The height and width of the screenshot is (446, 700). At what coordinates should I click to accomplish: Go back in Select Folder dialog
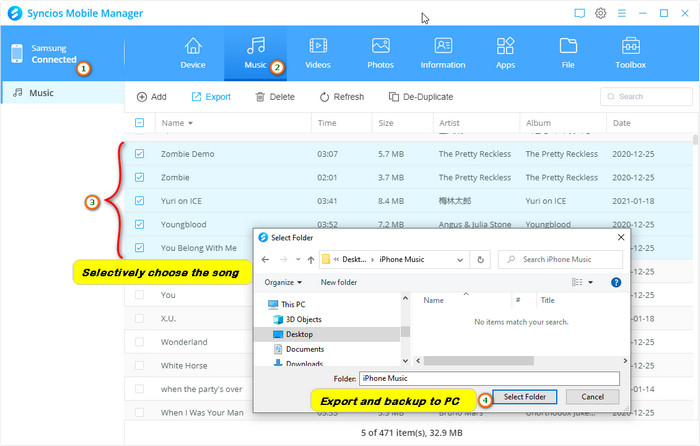click(266, 259)
